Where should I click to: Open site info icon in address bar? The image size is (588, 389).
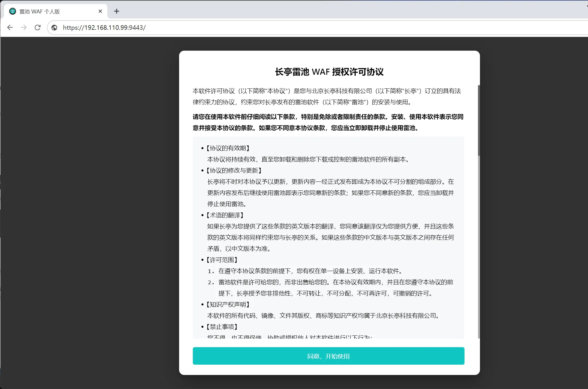pos(54,27)
